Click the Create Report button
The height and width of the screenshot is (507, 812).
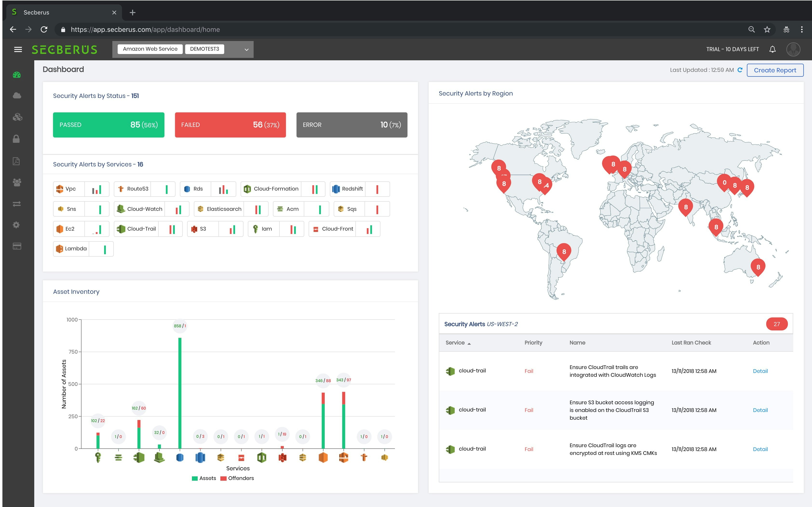pos(775,70)
